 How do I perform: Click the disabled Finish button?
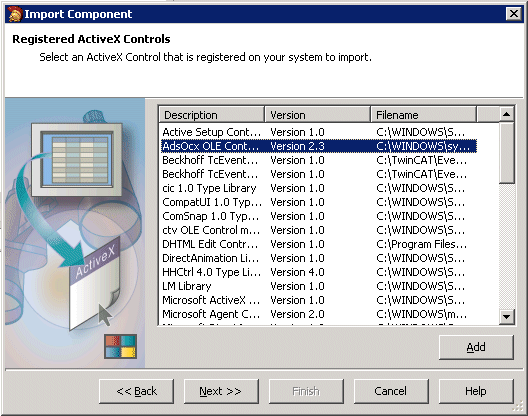pos(306,391)
